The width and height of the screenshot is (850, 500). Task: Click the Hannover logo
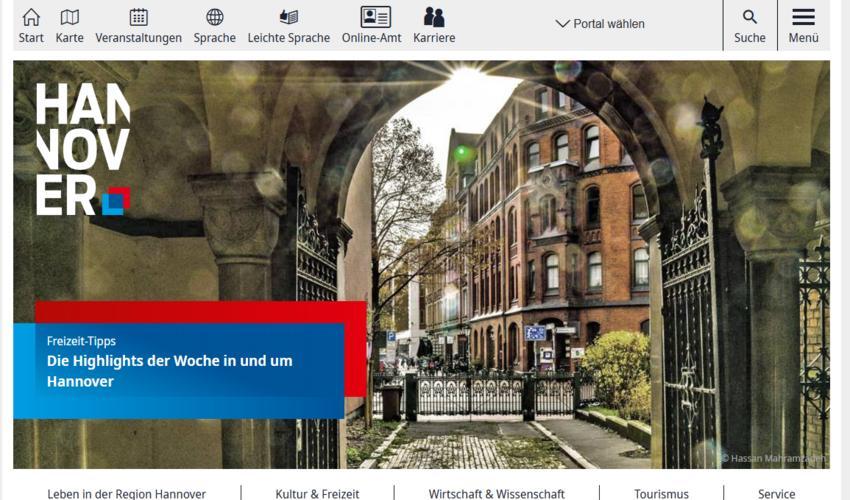[x=83, y=149]
